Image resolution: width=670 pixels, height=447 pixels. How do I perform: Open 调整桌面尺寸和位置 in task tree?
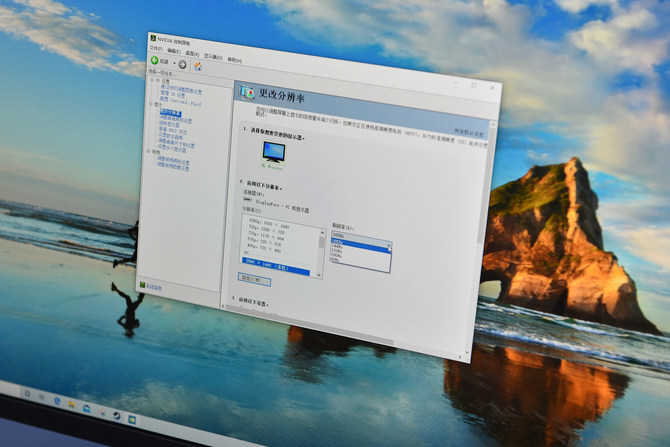pos(176,143)
